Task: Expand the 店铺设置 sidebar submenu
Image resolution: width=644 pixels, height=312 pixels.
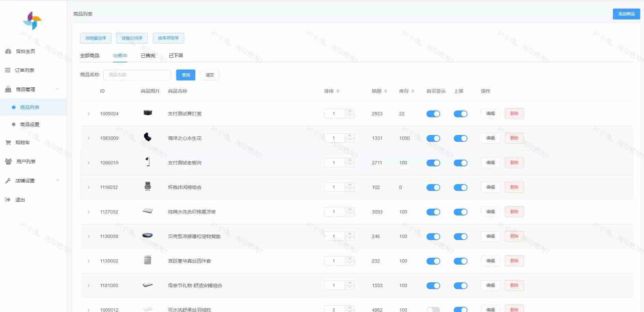Action: click(57, 181)
